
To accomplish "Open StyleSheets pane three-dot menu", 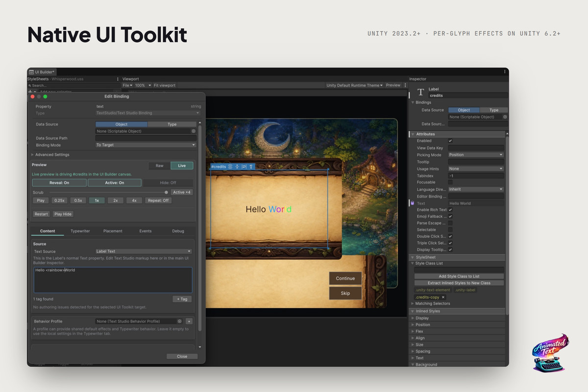I will 118,79.
